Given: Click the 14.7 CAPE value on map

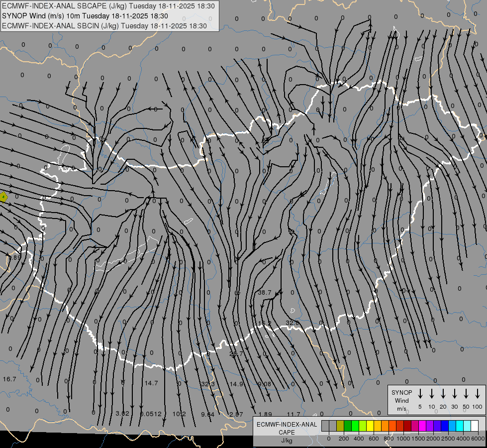Looking at the screenshot, I should tap(151, 383).
